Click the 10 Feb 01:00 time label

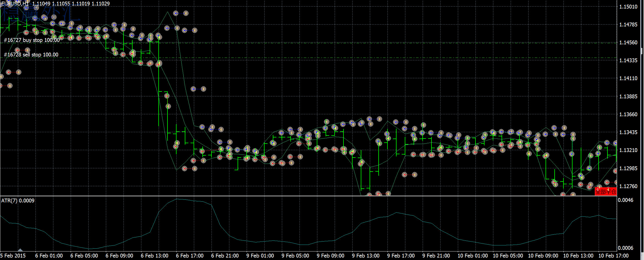[473, 256]
